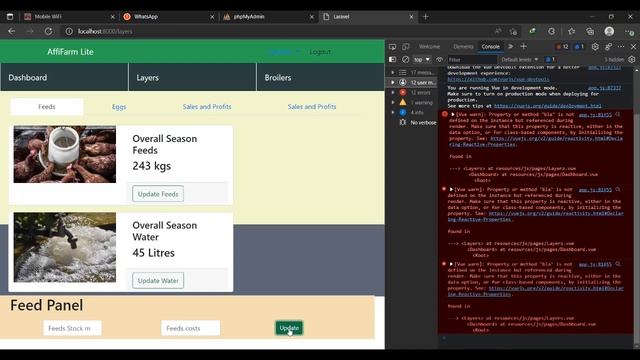
Task: Toggle DevTools inspect element tool
Action: pyautogui.click(x=392, y=47)
